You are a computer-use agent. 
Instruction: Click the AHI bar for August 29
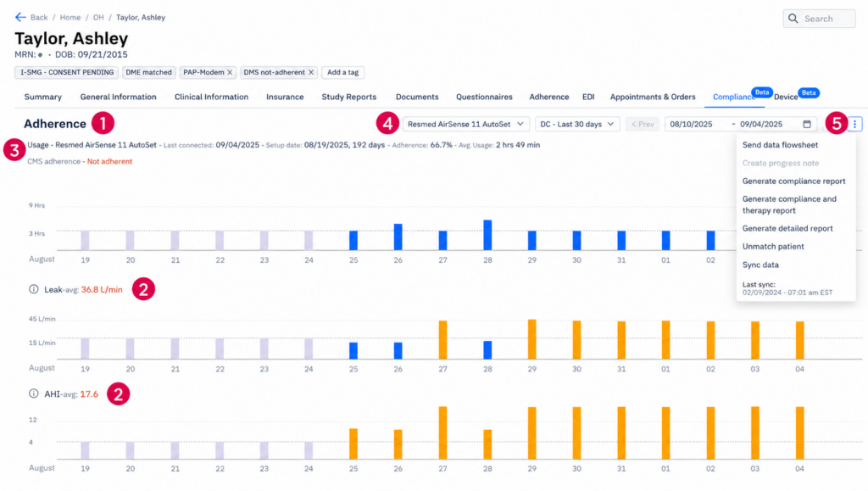tap(532, 432)
